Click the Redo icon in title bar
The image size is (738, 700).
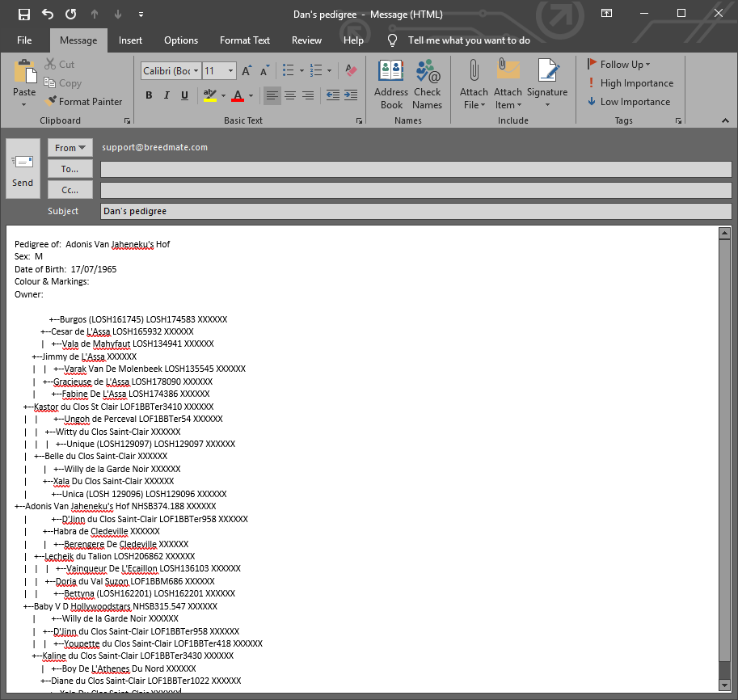(x=71, y=14)
